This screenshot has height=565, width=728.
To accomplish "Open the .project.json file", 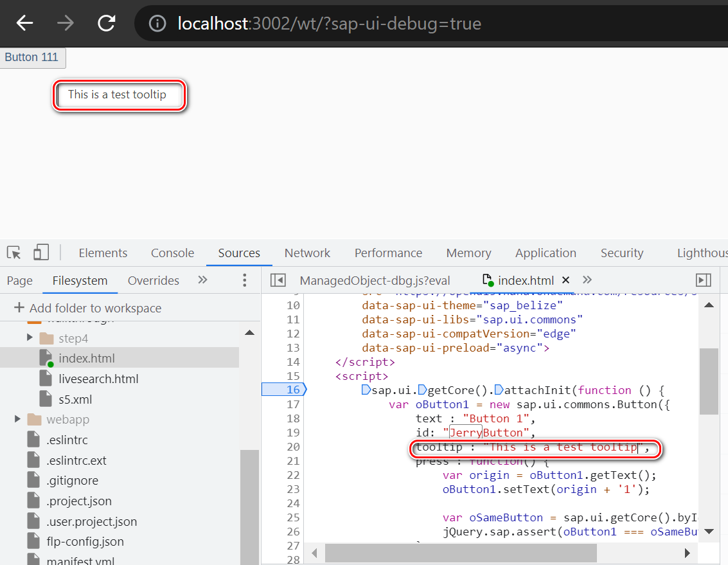I will click(79, 501).
